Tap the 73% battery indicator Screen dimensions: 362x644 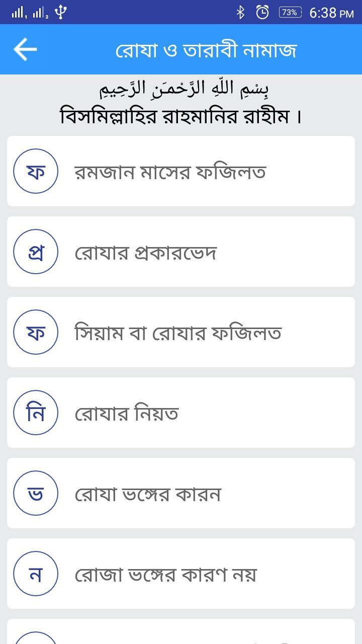[290, 12]
